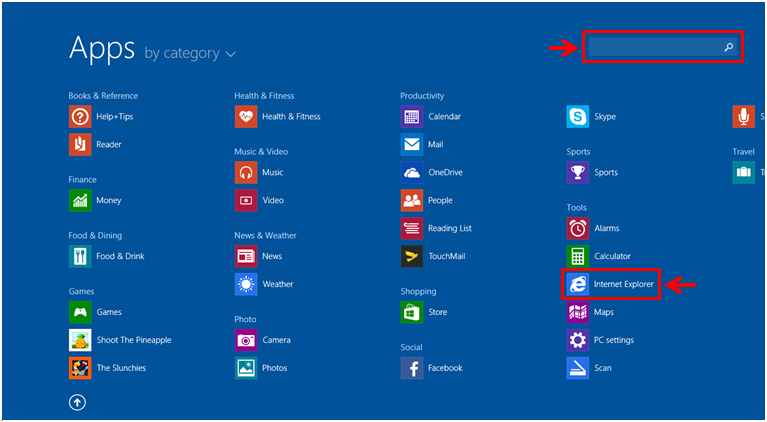Click the 'OneDrive' text label

[445, 173]
